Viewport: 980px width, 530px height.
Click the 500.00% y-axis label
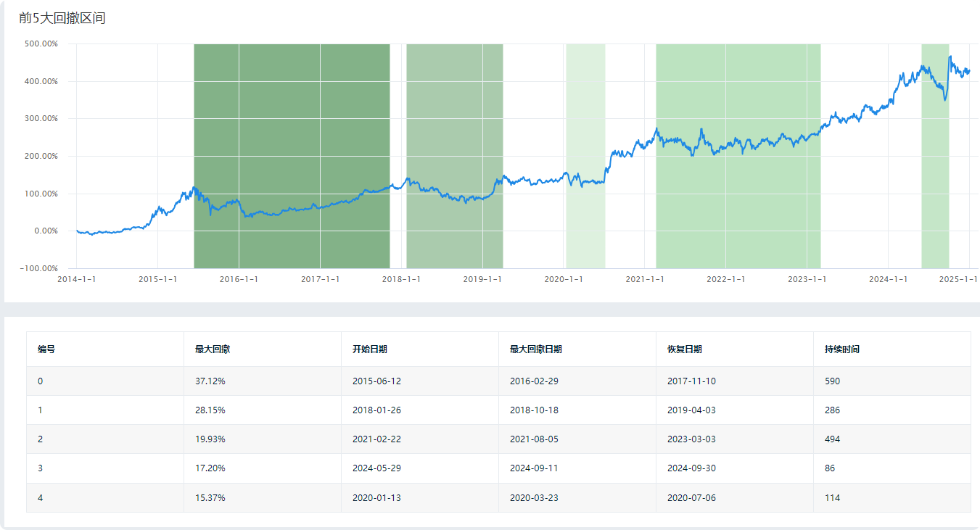41,44
